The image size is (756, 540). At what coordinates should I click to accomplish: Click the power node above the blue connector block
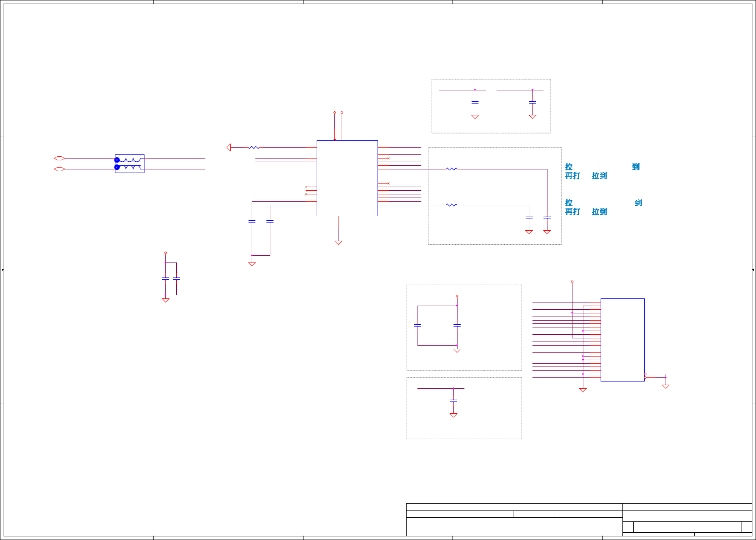(x=572, y=282)
